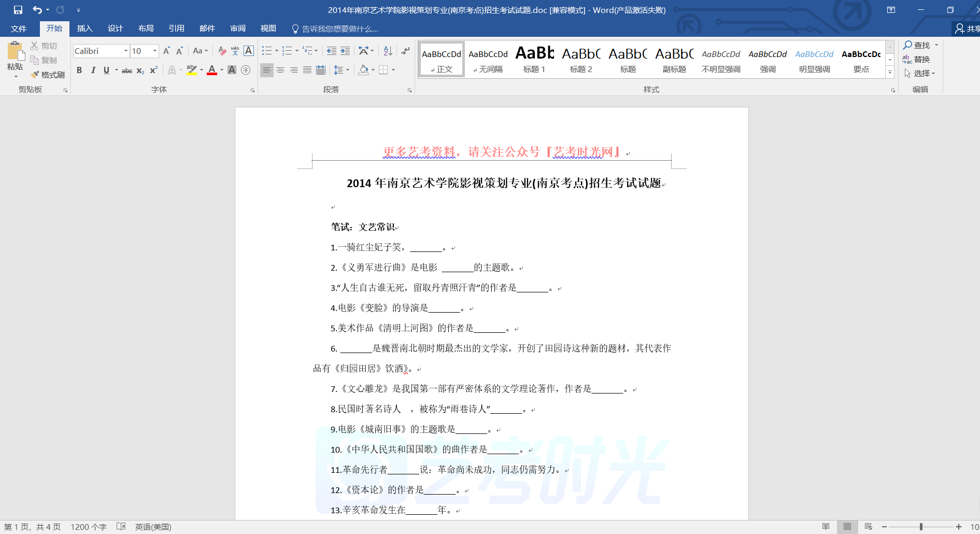Click the Bullets list icon
This screenshot has width=980, height=534.
pos(267,51)
